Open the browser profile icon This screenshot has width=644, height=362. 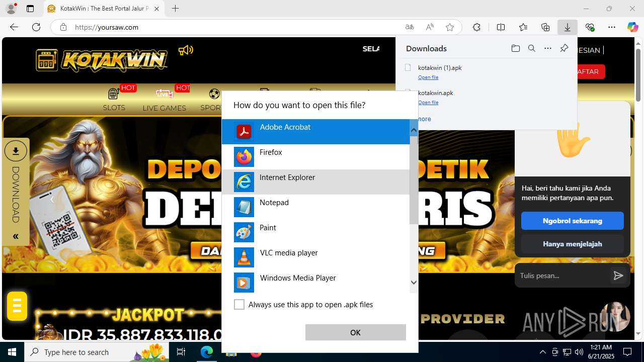(11, 9)
